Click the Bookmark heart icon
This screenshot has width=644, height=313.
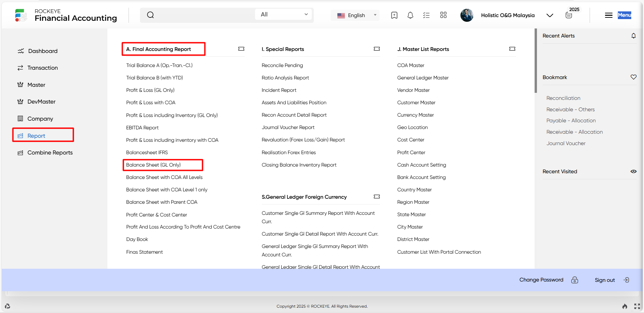coord(634,77)
